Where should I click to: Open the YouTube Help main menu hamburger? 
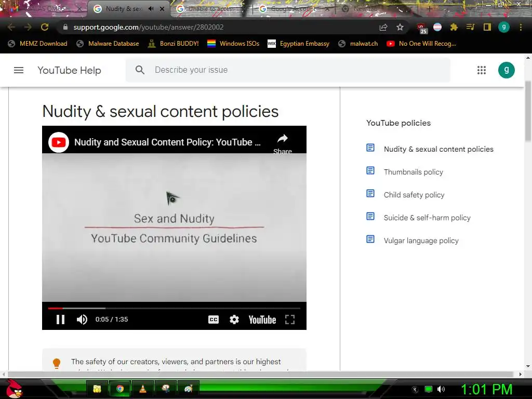point(19,70)
